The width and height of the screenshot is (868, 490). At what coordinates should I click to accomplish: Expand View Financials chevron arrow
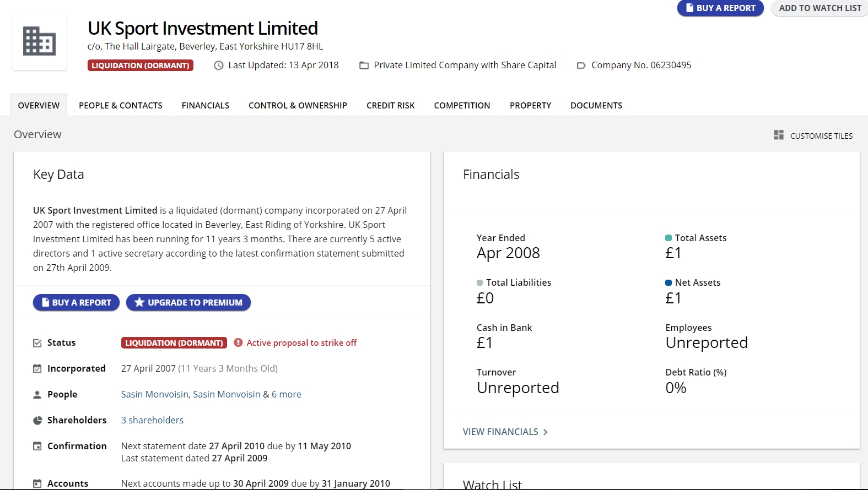[545, 432]
